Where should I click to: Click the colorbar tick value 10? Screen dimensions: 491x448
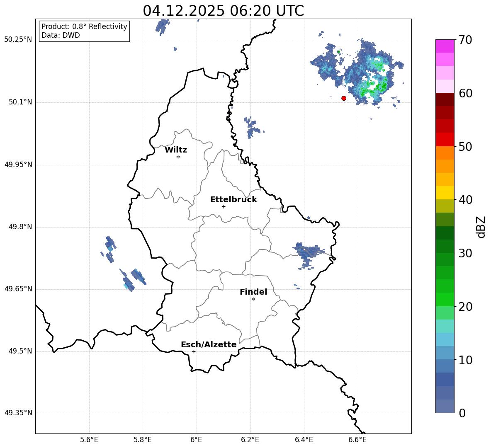click(x=465, y=360)
